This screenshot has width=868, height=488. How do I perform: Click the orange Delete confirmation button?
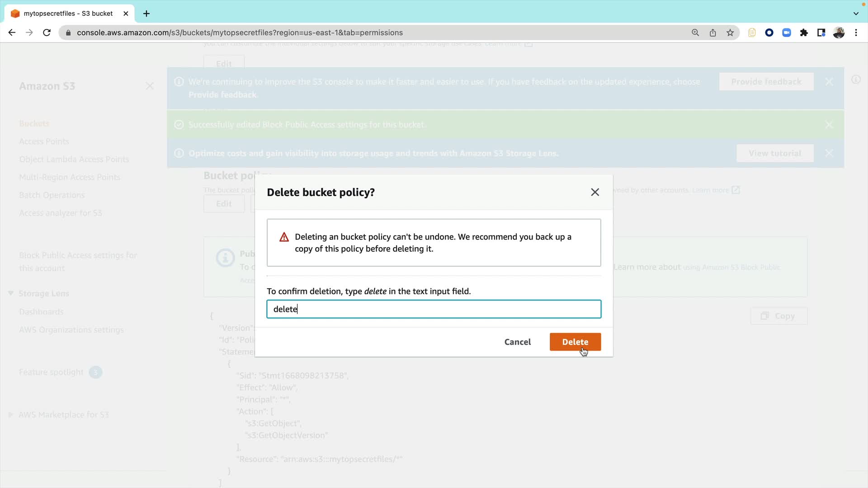[575, 342]
